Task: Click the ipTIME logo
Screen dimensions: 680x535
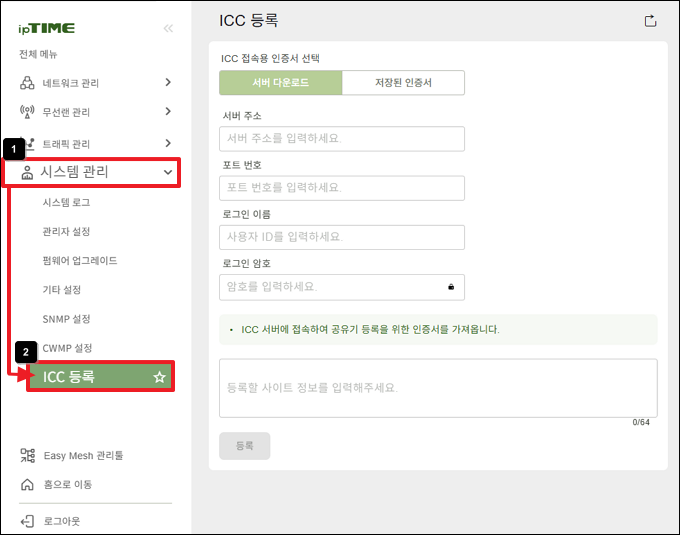Action: tap(46, 28)
